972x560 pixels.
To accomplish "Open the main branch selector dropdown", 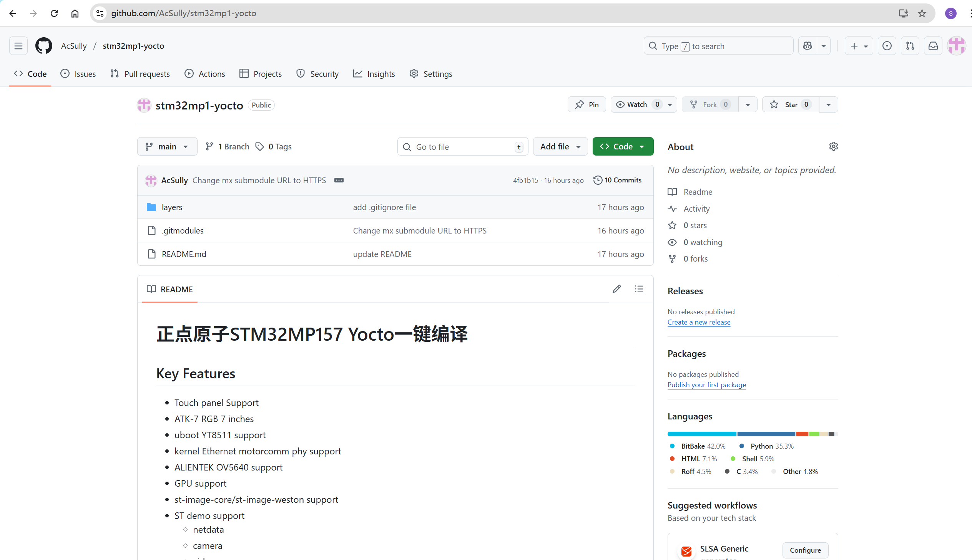I will (x=168, y=147).
